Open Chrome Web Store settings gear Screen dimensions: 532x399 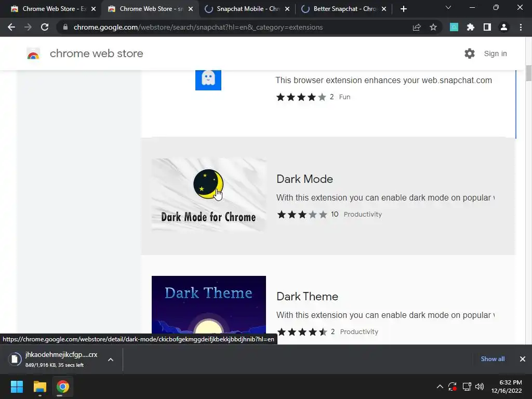pos(470,54)
